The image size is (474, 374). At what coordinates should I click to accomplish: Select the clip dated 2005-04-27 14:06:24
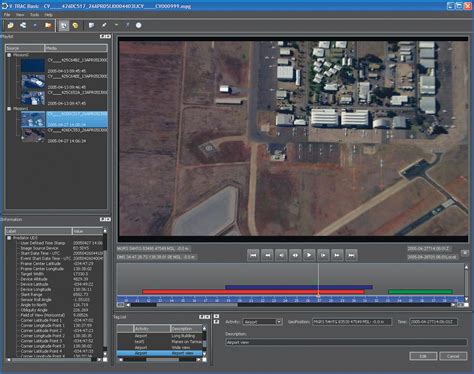[x=64, y=135]
